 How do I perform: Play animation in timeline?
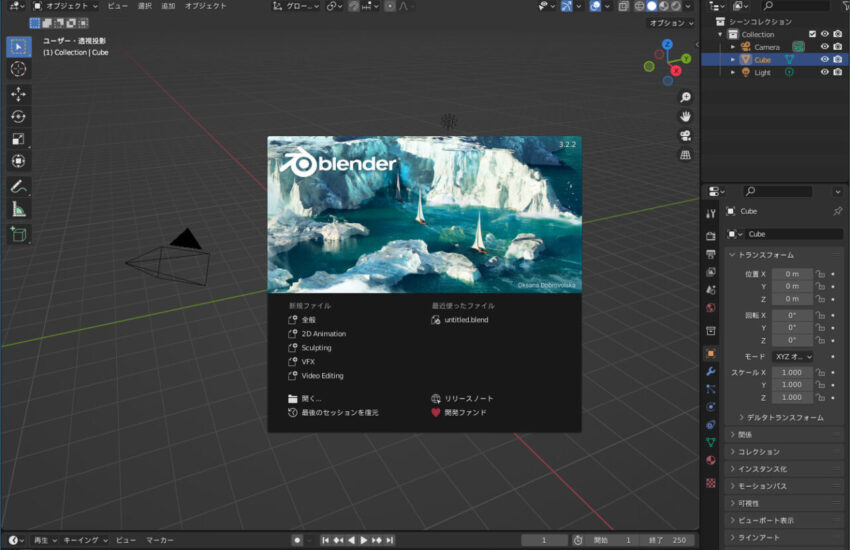coord(364,540)
